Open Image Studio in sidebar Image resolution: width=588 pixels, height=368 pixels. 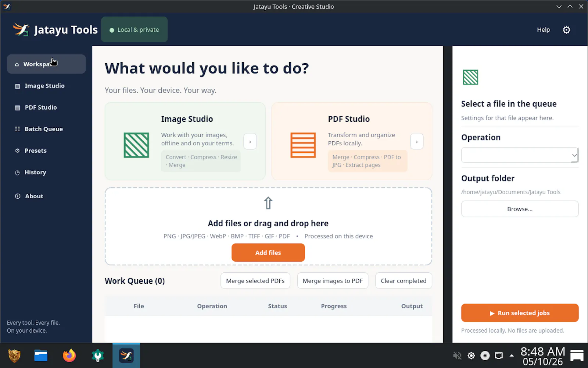[x=46, y=86]
